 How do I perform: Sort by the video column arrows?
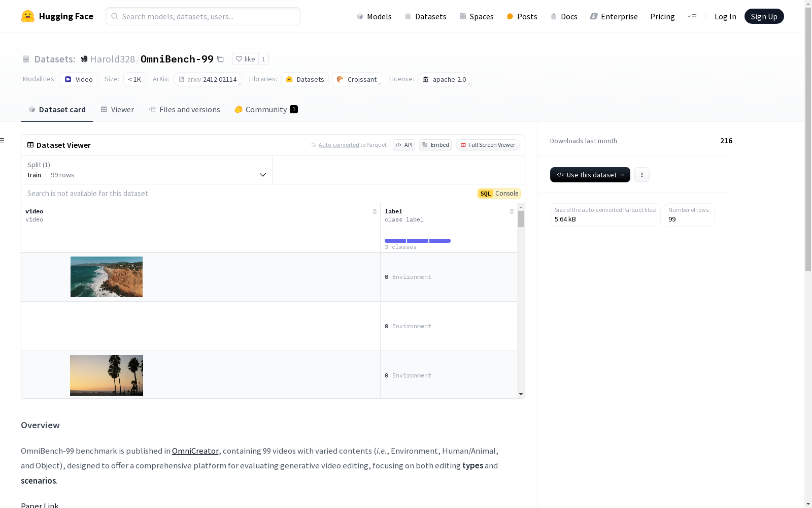(x=375, y=211)
